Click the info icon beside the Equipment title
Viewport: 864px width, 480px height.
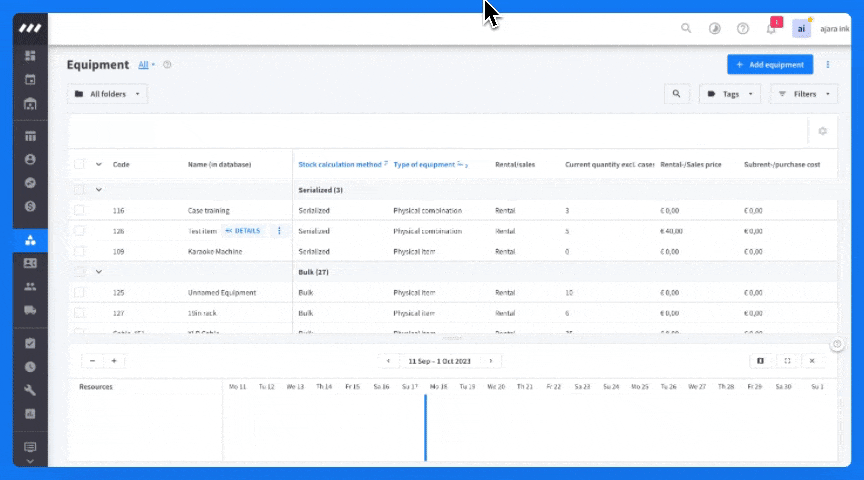pos(167,64)
